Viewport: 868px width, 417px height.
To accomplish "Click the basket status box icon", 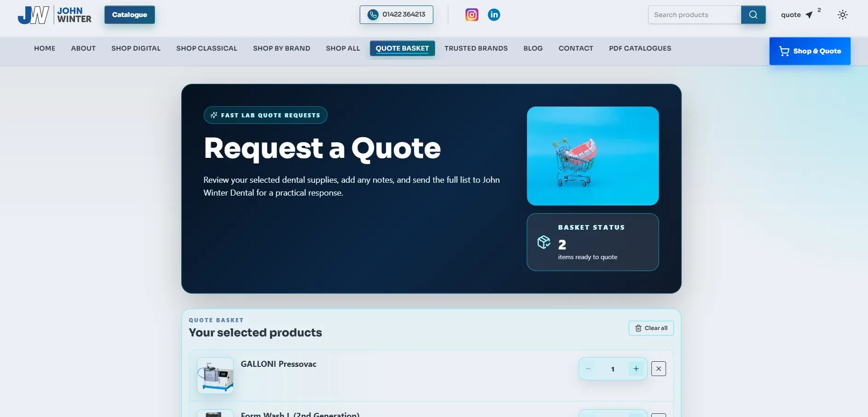I will [544, 242].
